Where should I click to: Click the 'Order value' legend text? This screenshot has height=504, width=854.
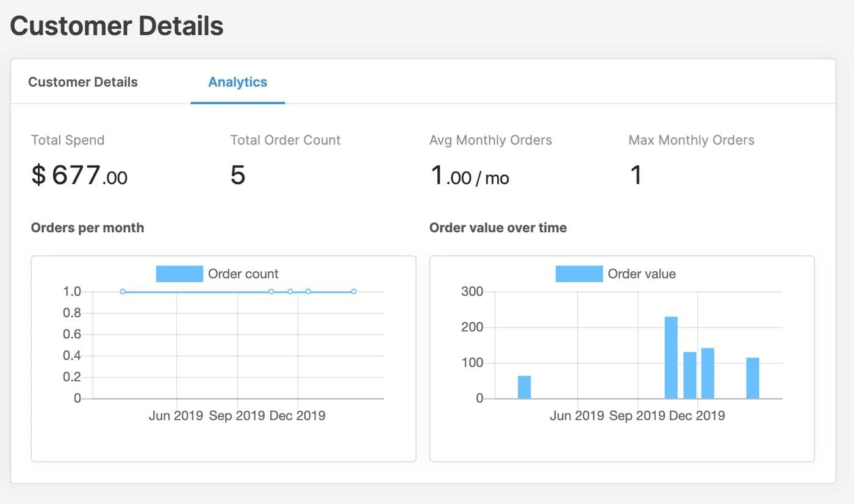pos(642,274)
